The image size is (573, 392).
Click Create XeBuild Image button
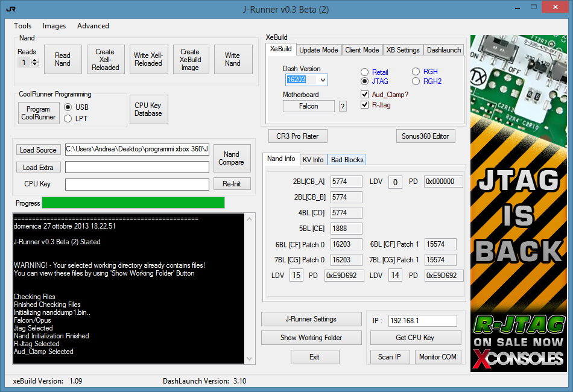tap(190, 59)
